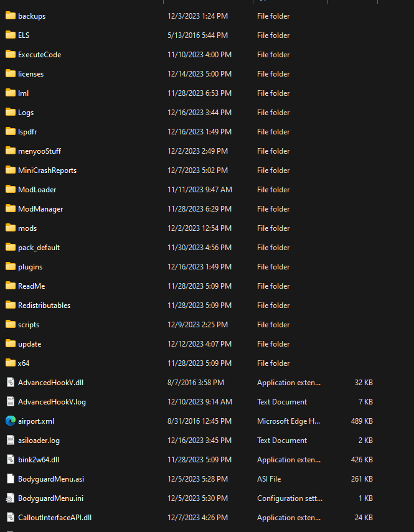
Task: Select the plugins folder name
Action: click(x=31, y=267)
